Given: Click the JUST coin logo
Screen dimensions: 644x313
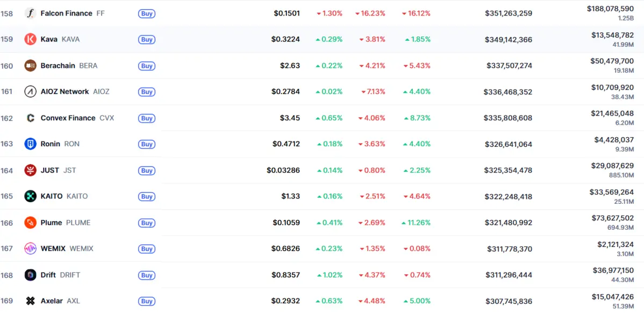Looking at the screenshot, I should (30, 170).
